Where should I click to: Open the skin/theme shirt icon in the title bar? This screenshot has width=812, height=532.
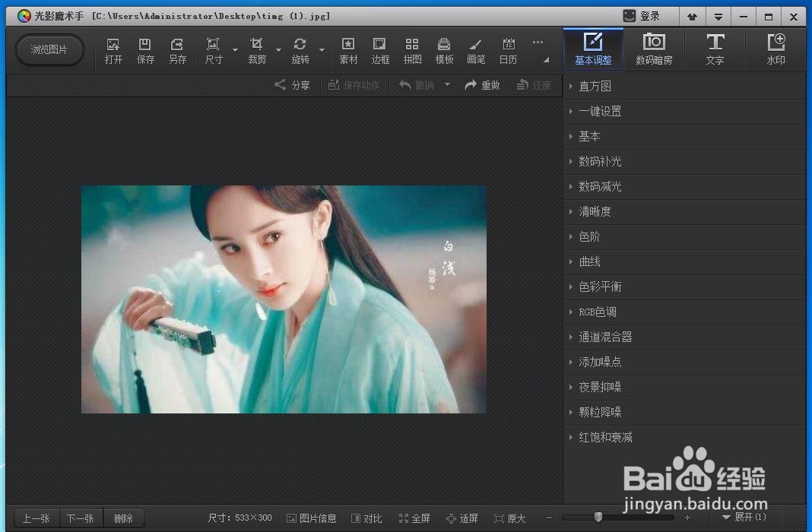[x=693, y=17]
